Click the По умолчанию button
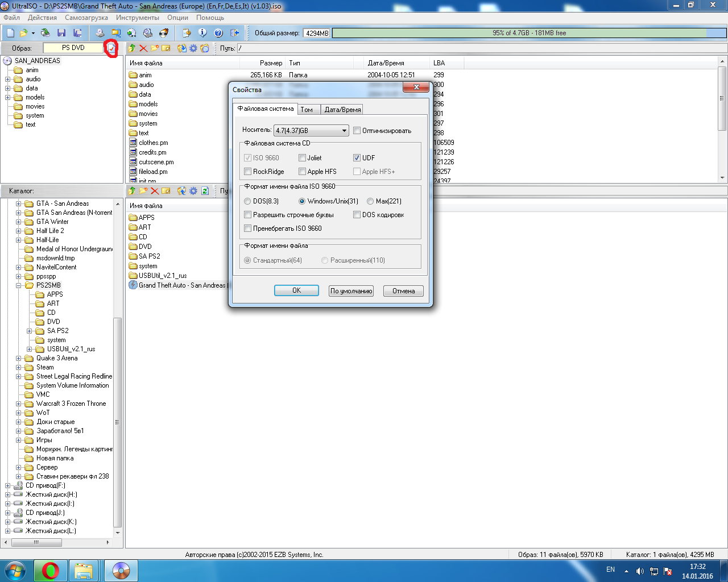Viewport: 728px width, 582px height. [x=351, y=290]
